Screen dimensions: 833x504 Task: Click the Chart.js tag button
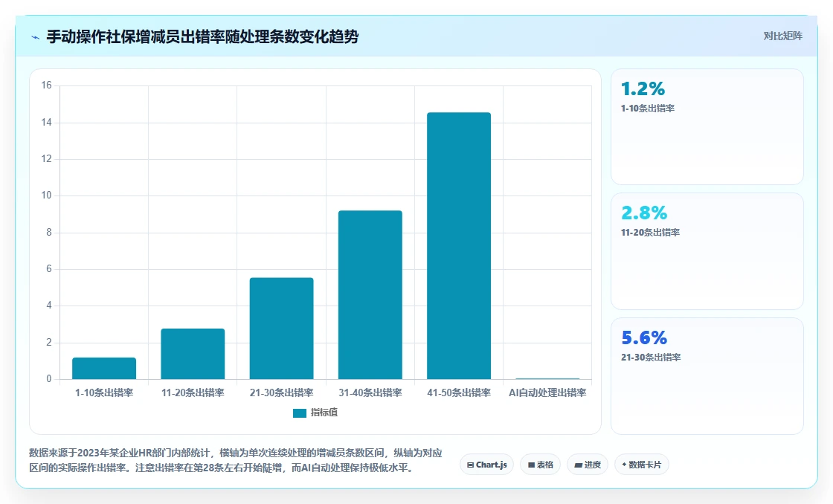pyautogui.click(x=486, y=465)
